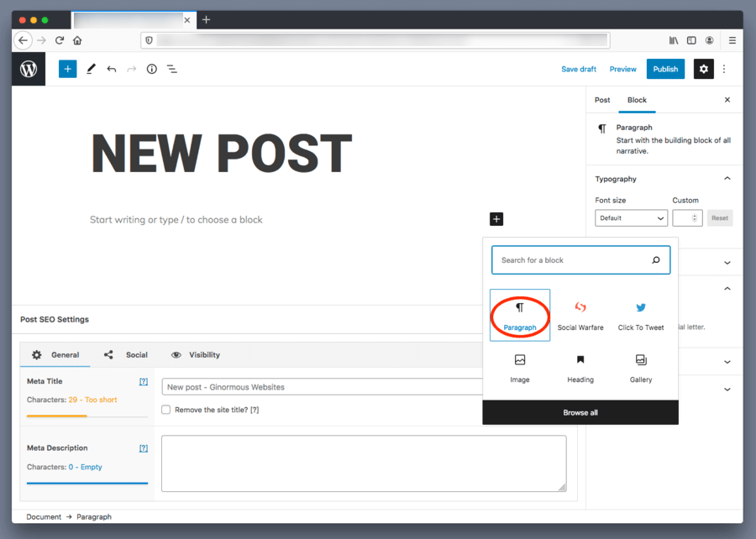Open a new browser tab
The image size is (756, 539).
click(207, 20)
